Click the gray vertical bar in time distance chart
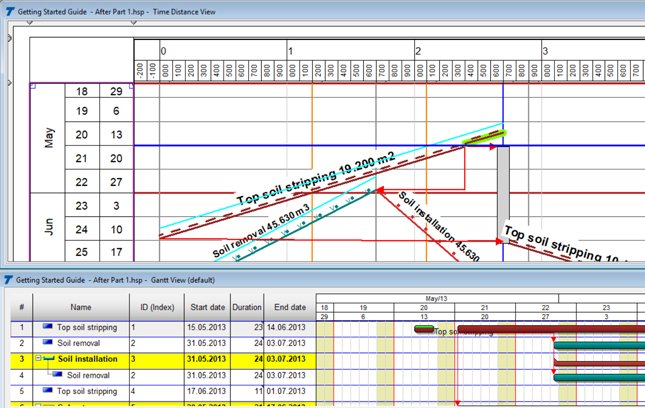This screenshot has height=408, width=645. click(x=503, y=180)
